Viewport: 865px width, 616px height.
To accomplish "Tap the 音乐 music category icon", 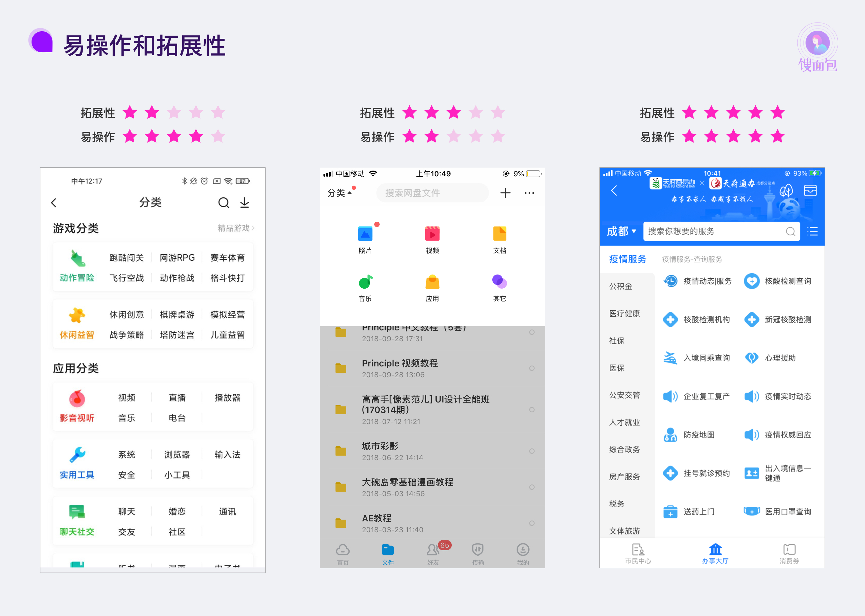I will click(x=365, y=283).
